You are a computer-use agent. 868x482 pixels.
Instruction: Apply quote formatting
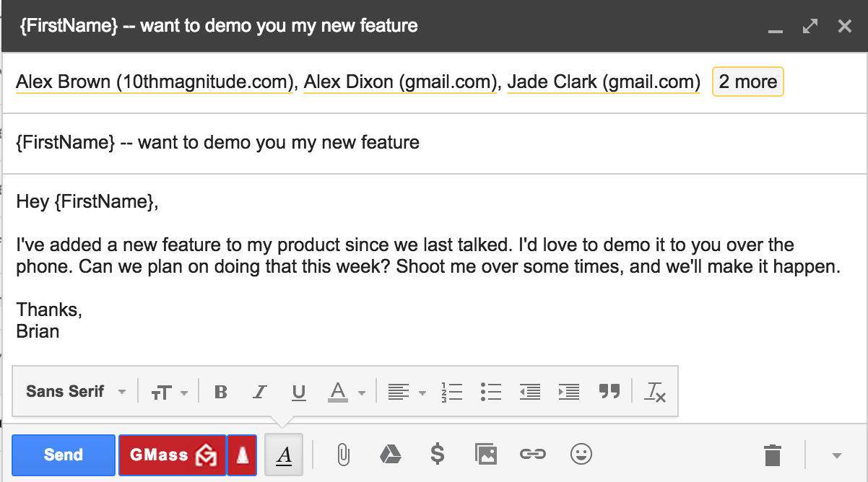click(x=609, y=392)
